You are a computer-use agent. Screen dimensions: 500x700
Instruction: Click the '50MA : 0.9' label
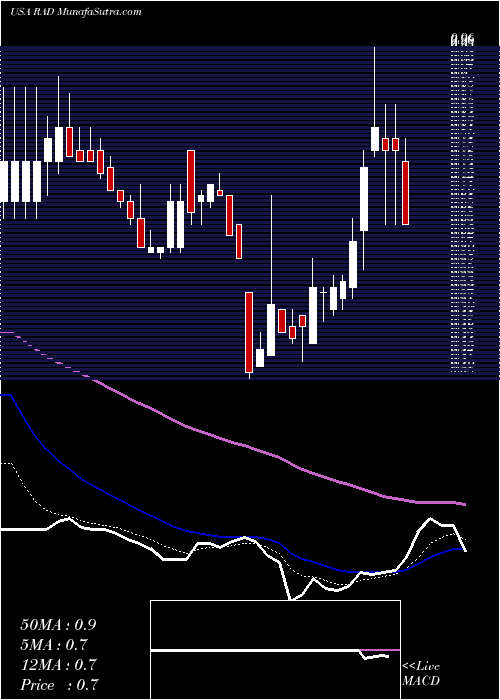coord(58,625)
